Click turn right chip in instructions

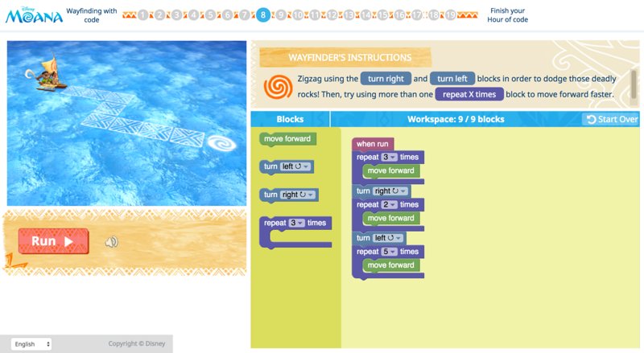(386, 79)
